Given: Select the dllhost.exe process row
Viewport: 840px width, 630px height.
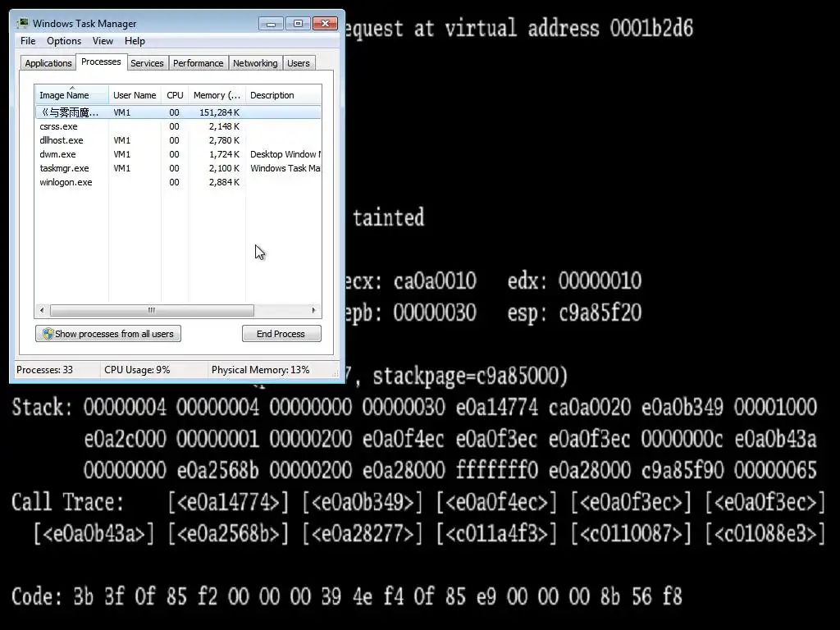Looking at the screenshot, I should (x=178, y=140).
